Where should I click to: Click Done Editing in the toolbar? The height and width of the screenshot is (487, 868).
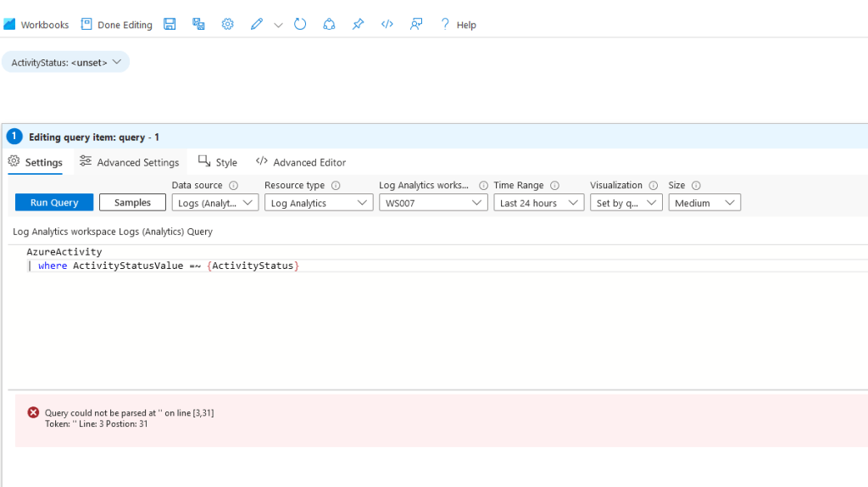coord(116,25)
